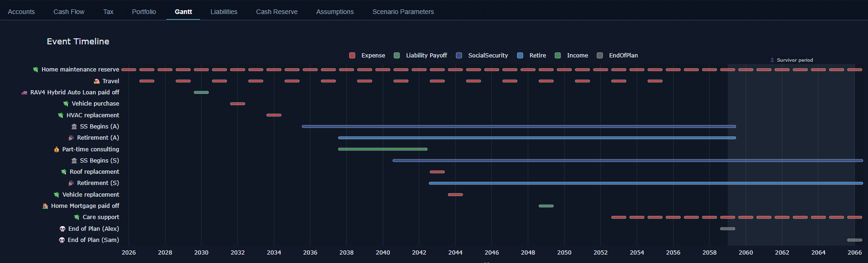This screenshot has width=868, height=263.
Task: Toggle the EndOfPlan legend swatch
Action: (600, 56)
